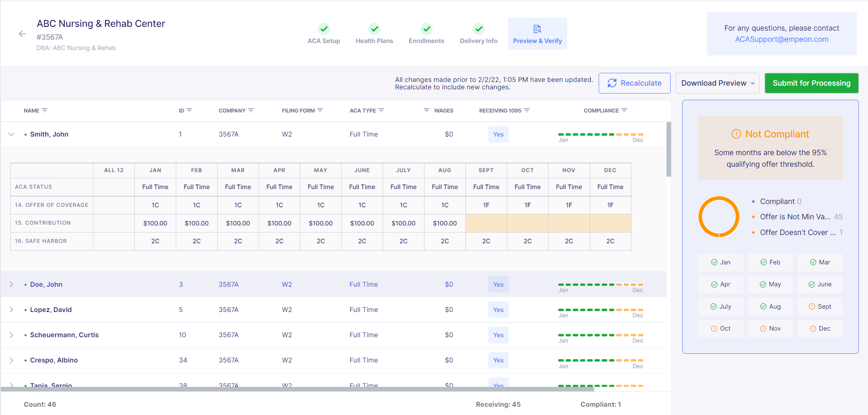Select the Dec non-compliant month tile
Image resolution: width=868 pixels, height=415 pixels.
[x=820, y=329]
